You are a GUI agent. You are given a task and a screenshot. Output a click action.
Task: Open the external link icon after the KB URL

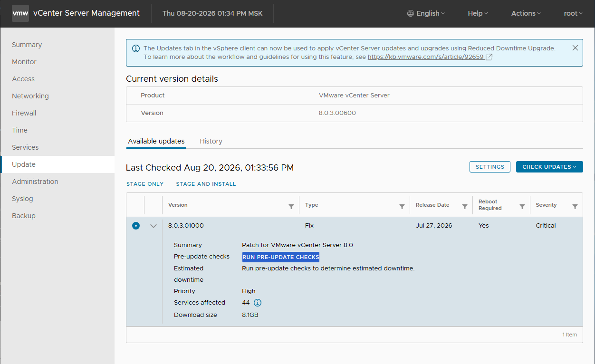click(489, 57)
